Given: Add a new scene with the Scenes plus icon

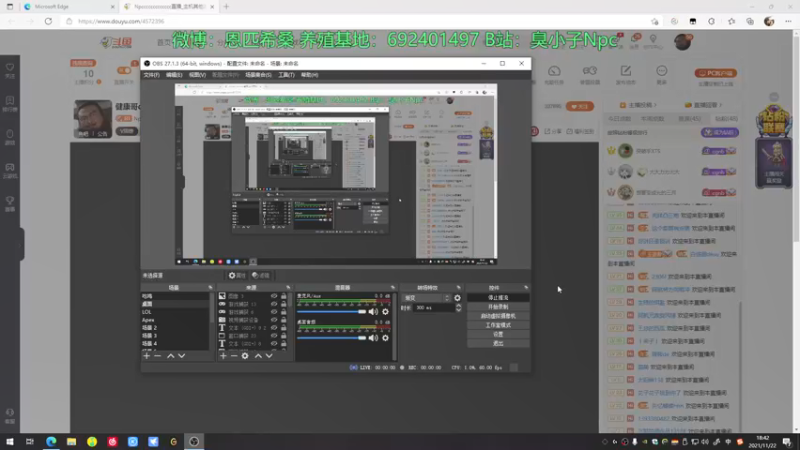Looking at the screenshot, I should point(147,356).
